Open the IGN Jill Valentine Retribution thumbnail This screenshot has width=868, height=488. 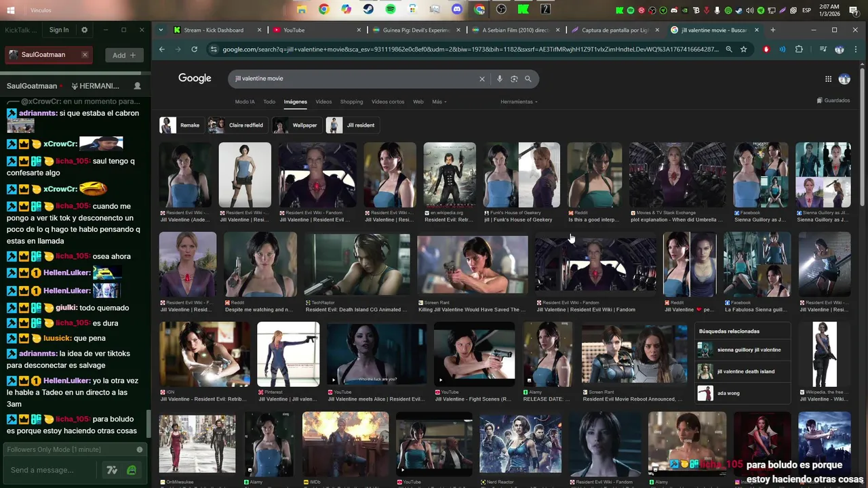[x=204, y=354]
